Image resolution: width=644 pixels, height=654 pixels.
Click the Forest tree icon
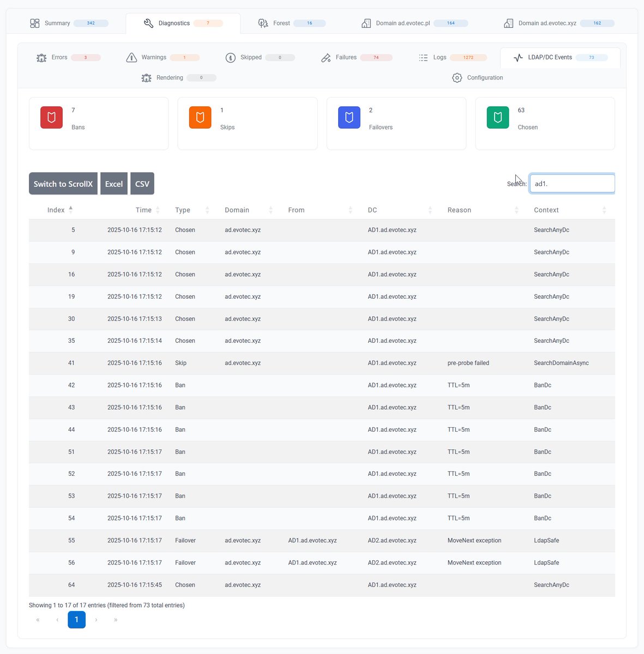point(263,23)
